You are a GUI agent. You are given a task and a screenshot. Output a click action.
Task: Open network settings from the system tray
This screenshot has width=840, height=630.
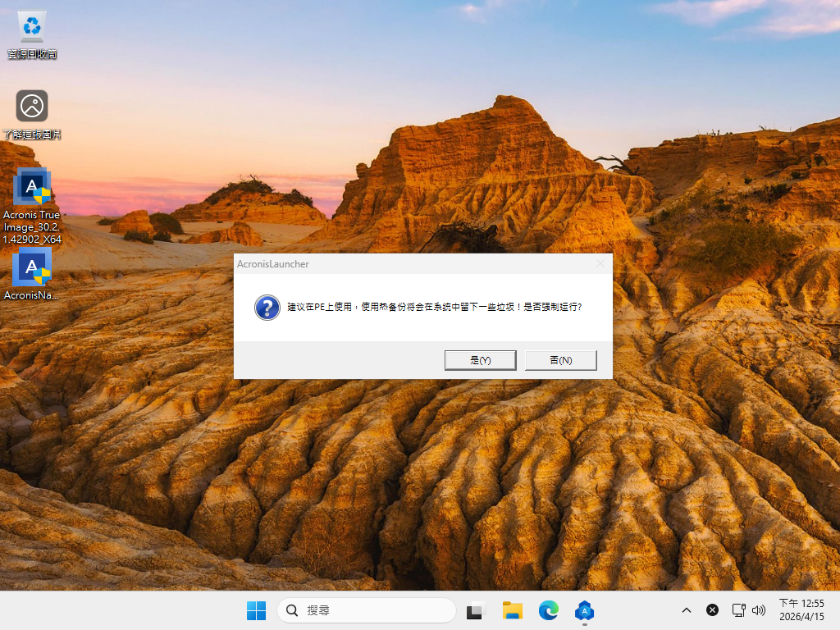pyautogui.click(x=738, y=610)
